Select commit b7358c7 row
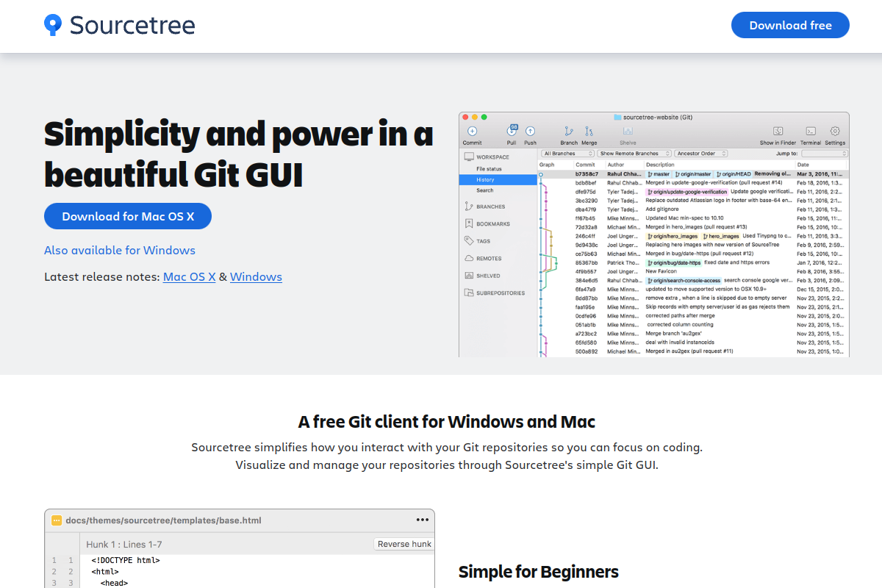Image resolution: width=882 pixels, height=588 pixels. (x=693, y=174)
